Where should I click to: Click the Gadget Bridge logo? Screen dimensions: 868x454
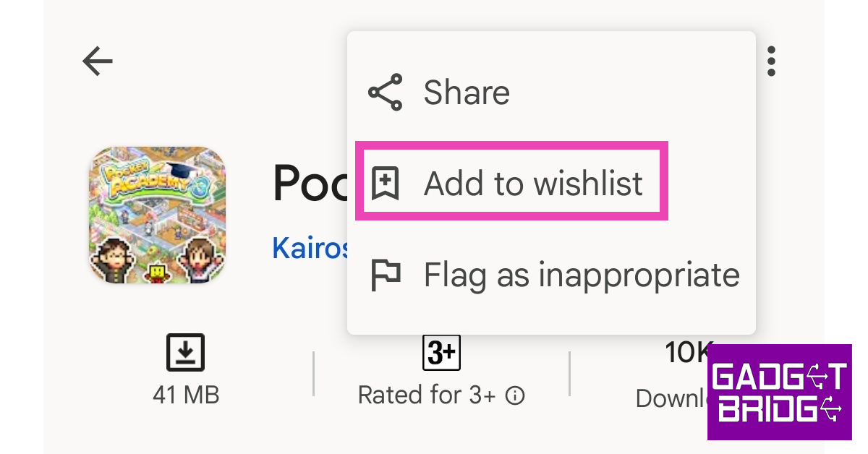(779, 392)
